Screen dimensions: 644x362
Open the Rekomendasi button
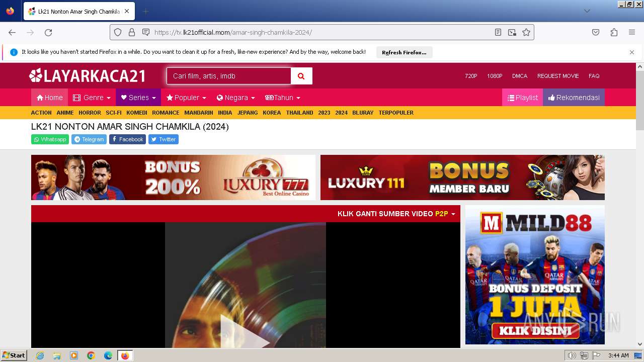[x=574, y=98]
